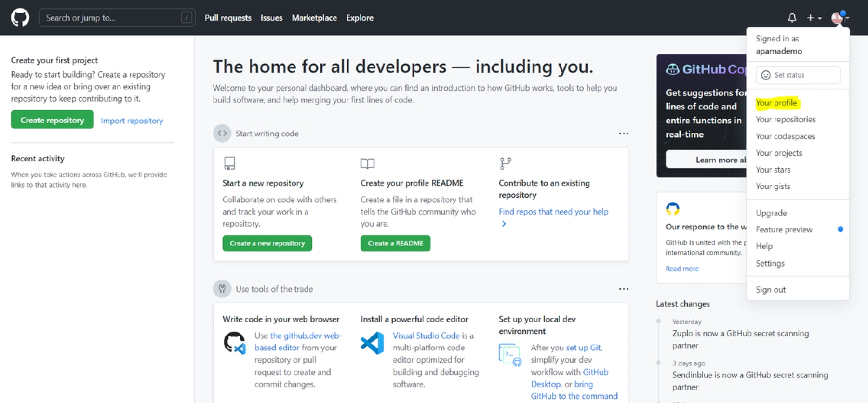Screen dimensions: 868x403
Task: Follow the Import repository link
Action: pos(132,121)
